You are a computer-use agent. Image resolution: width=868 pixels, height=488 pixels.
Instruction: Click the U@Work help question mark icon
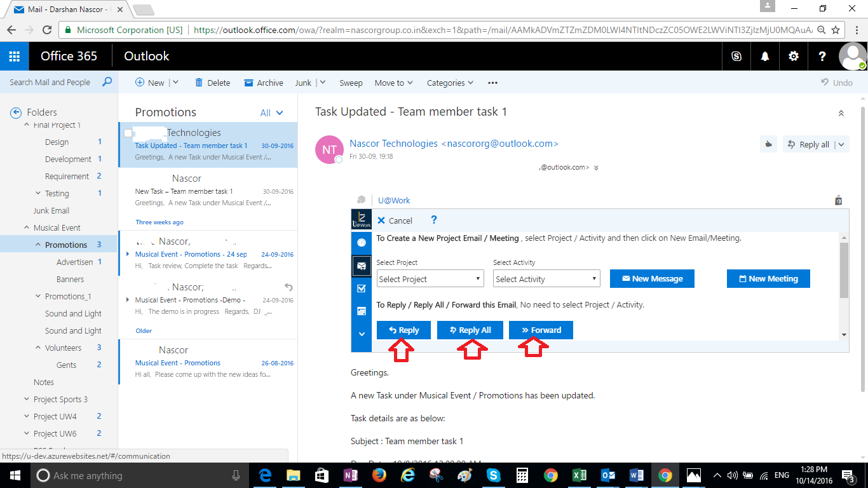point(434,220)
